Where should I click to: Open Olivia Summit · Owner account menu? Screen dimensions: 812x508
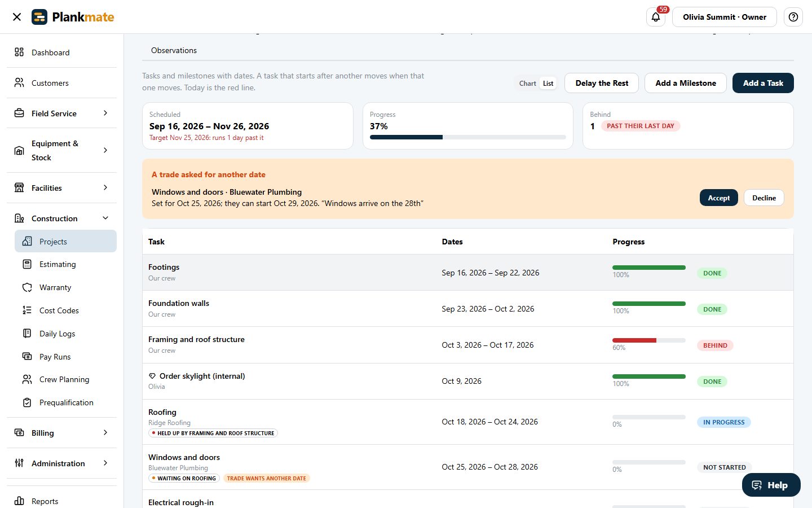[x=725, y=17]
